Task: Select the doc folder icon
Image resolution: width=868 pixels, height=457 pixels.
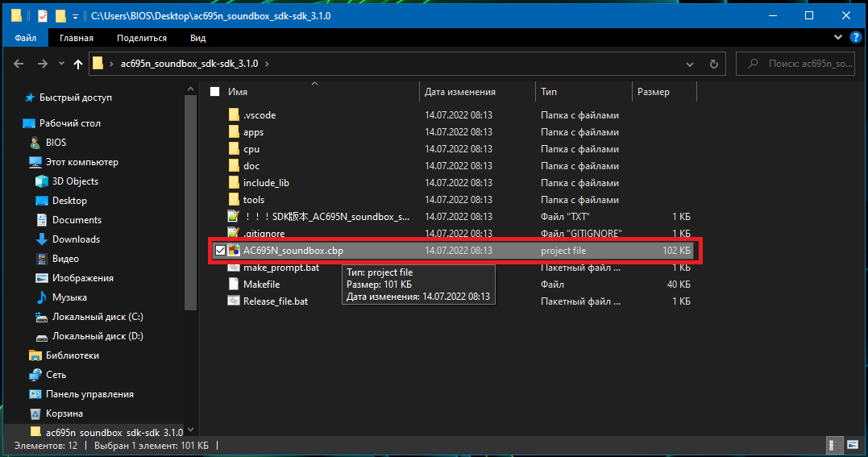Action: pos(234,165)
